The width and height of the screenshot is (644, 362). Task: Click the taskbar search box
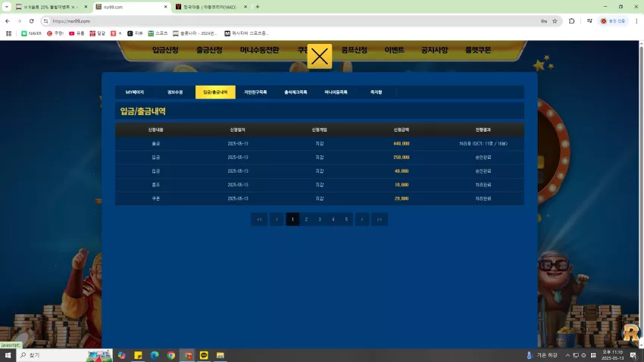pyautogui.click(x=64, y=355)
